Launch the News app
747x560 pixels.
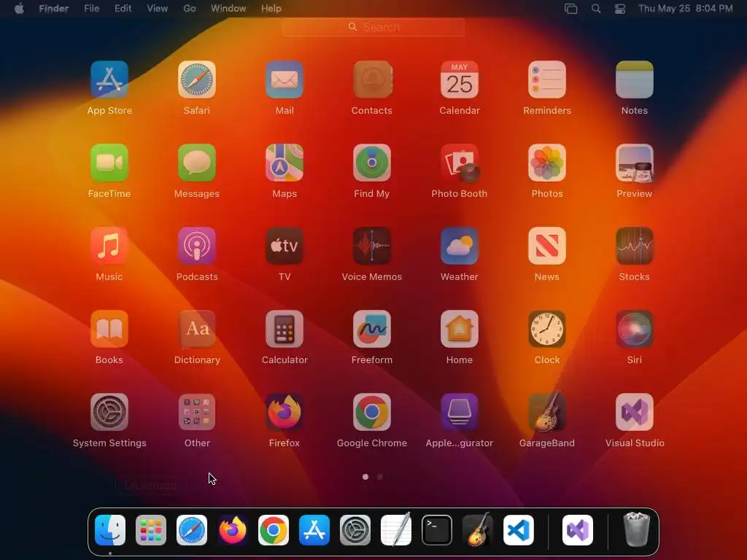coord(547,246)
